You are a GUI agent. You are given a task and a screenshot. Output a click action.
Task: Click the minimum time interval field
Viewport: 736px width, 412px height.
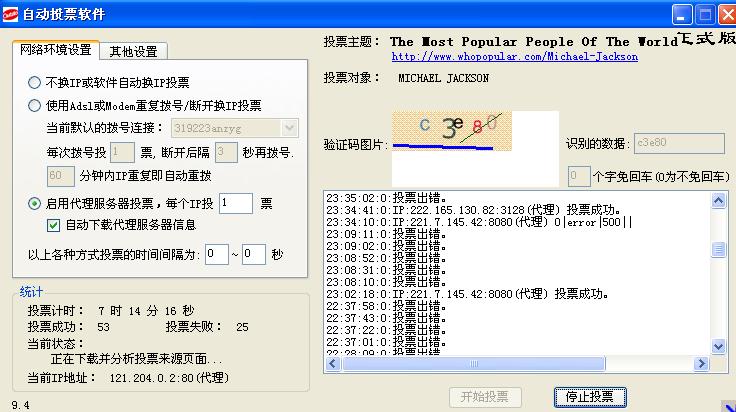tap(216, 254)
